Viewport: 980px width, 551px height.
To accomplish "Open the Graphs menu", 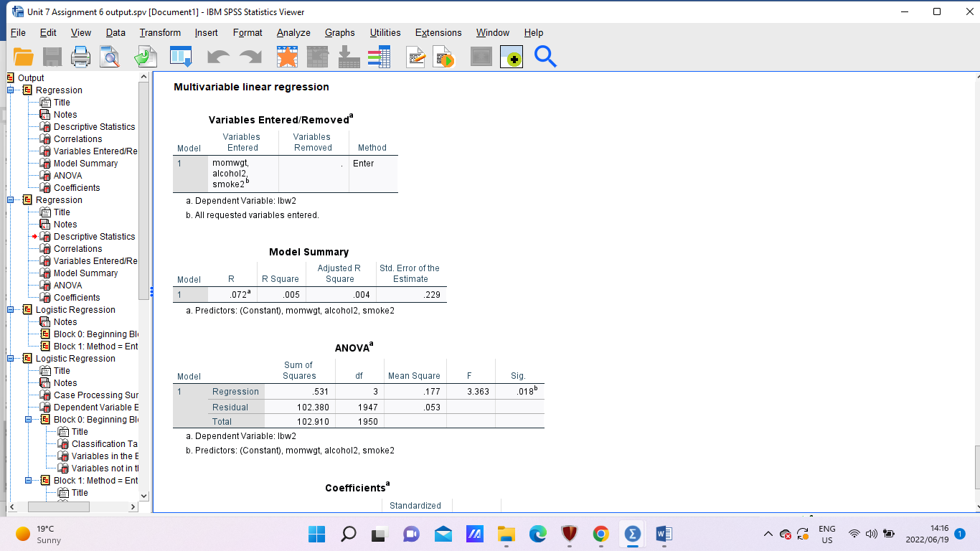I will 339,32.
